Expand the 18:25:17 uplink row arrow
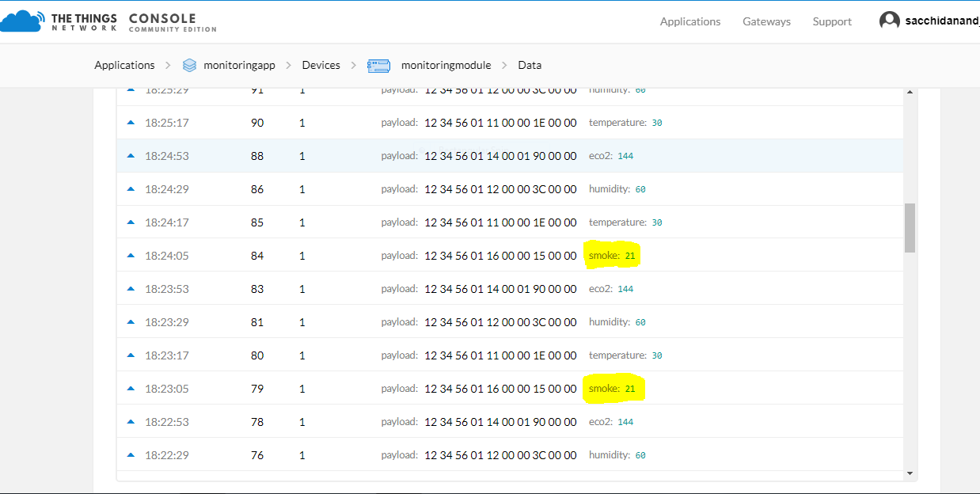Image resolution: width=980 pixels, height=494 pixels. [x=131, y=123]
